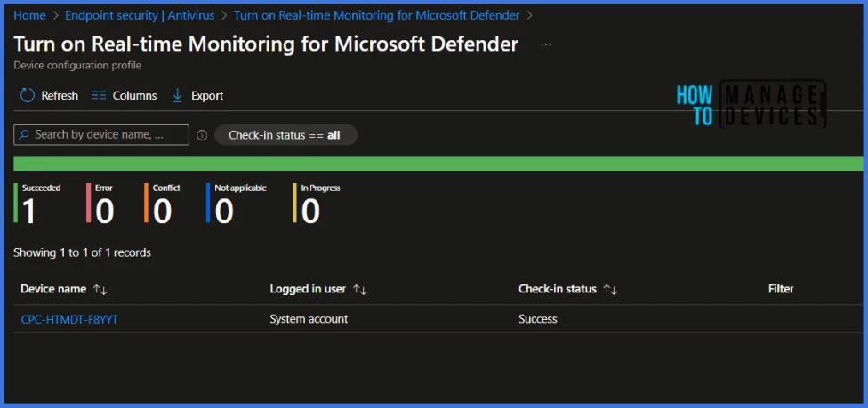
Task: Select the Error count tile
Action: click(100, 204)
